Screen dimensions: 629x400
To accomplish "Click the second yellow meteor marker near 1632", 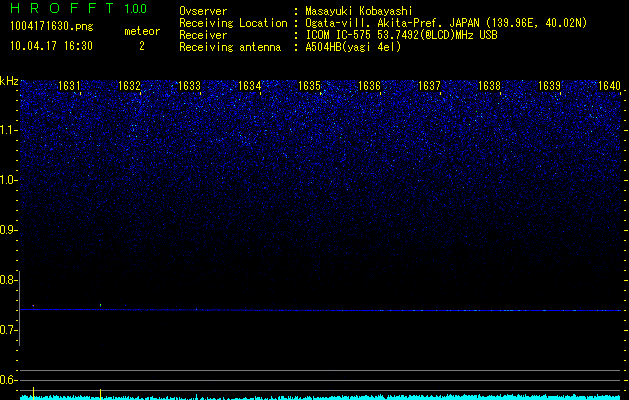I will click(x=100, y=394).
